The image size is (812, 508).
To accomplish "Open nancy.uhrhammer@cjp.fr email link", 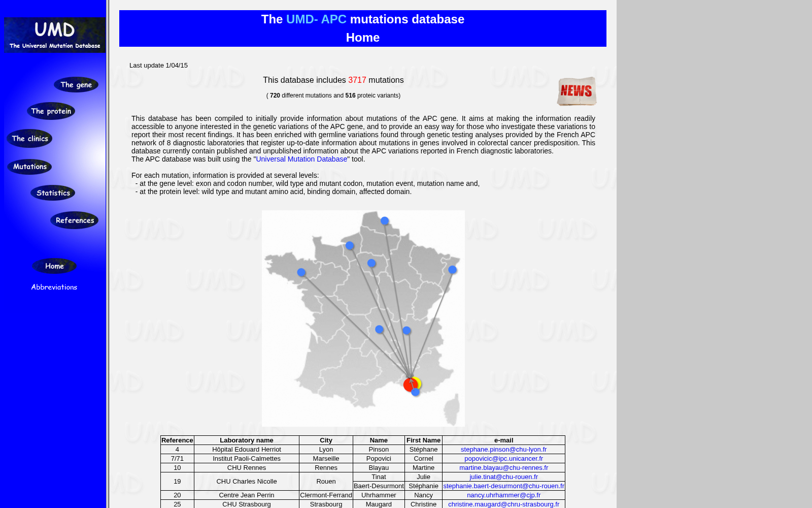I will pos(503,495).
